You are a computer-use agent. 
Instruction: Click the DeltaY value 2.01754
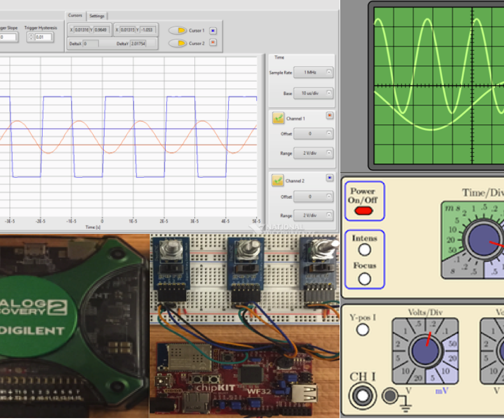(138, 44)
